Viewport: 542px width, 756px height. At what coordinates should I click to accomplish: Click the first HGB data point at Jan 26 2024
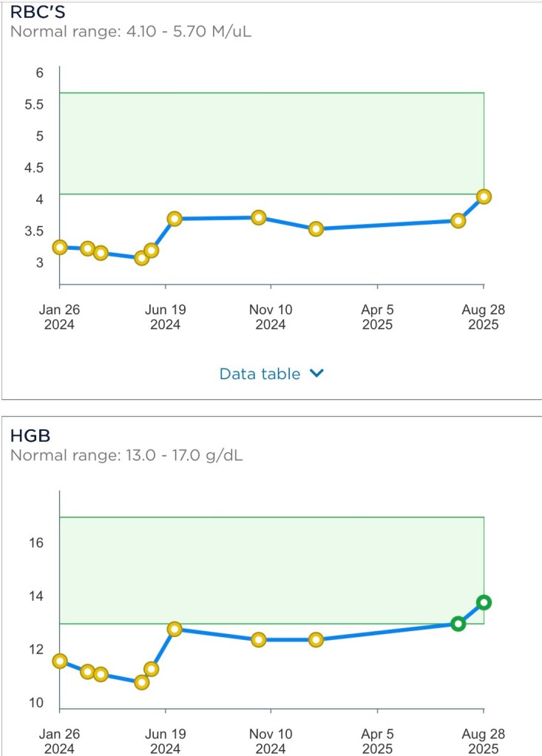[60, 661]
